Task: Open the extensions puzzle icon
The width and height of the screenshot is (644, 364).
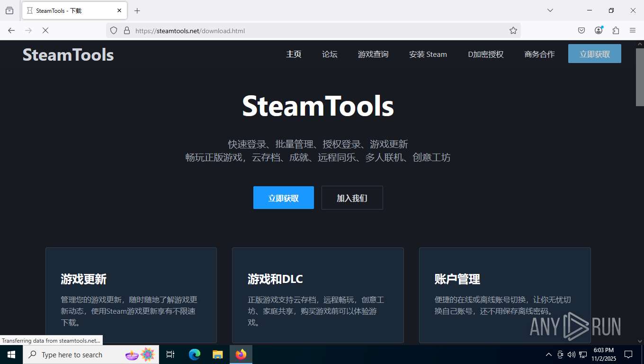Action: (616, 30)
